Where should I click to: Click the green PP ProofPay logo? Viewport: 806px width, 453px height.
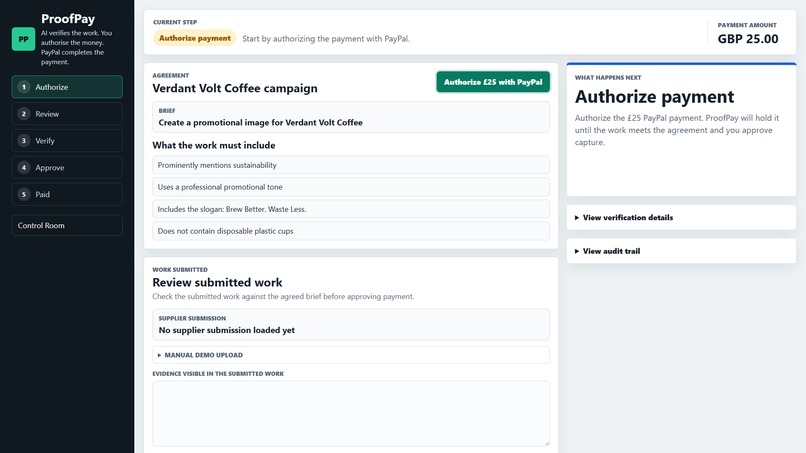point(23,39)
